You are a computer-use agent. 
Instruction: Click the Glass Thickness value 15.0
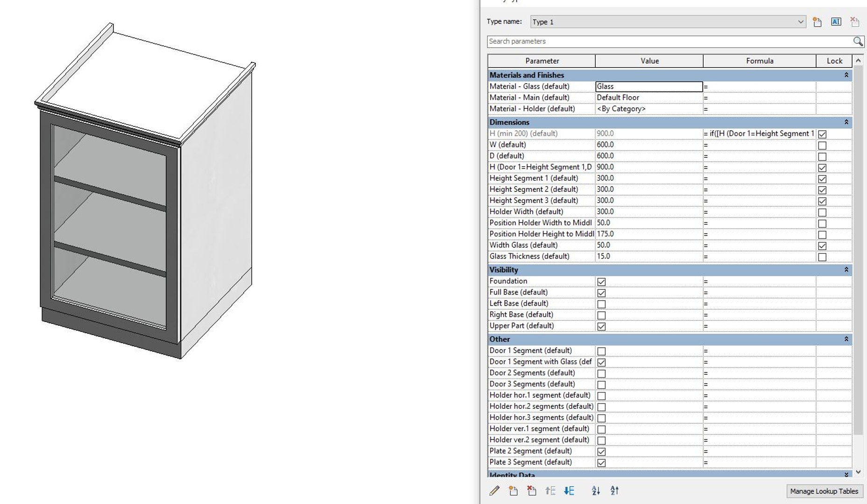tap(649, 256)
